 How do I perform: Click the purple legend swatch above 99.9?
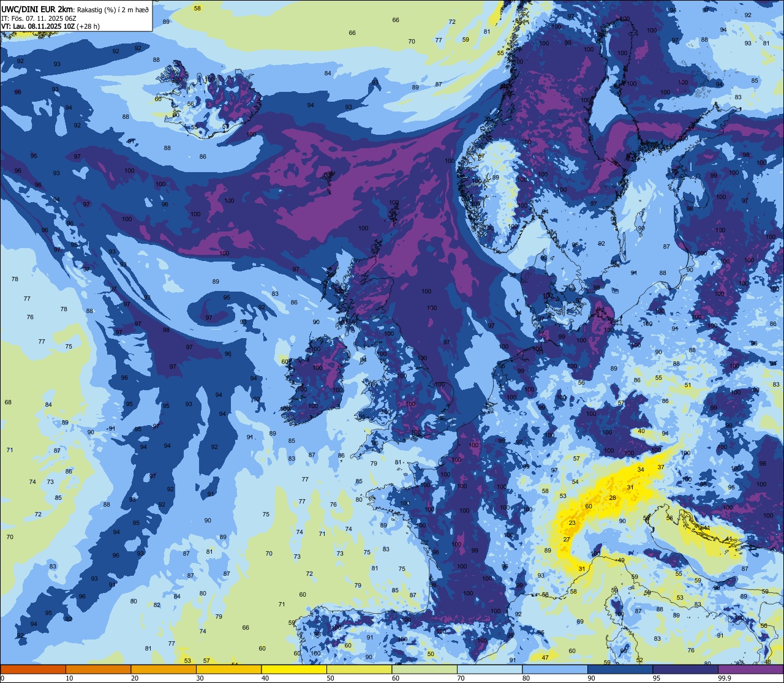coord(750,669)
